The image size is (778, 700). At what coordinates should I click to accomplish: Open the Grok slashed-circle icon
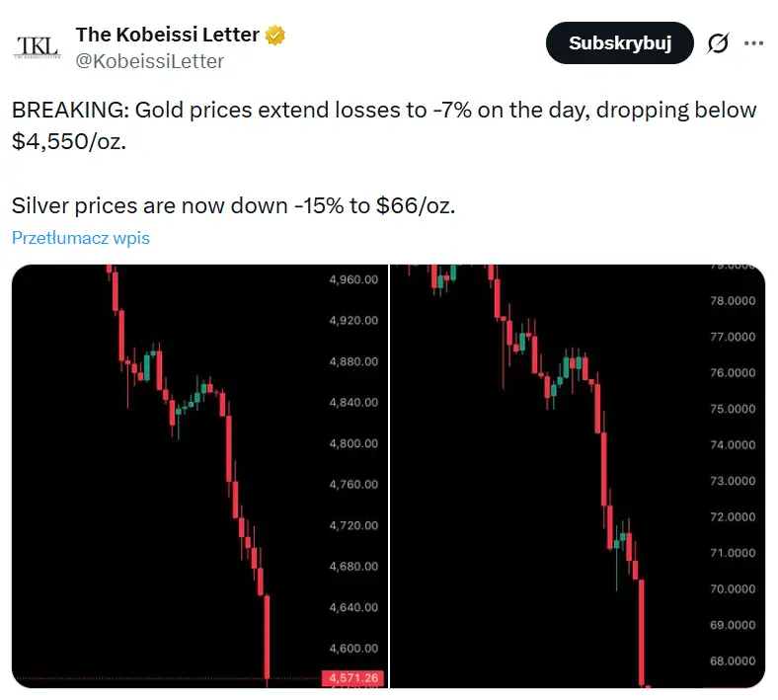(718, 43)
